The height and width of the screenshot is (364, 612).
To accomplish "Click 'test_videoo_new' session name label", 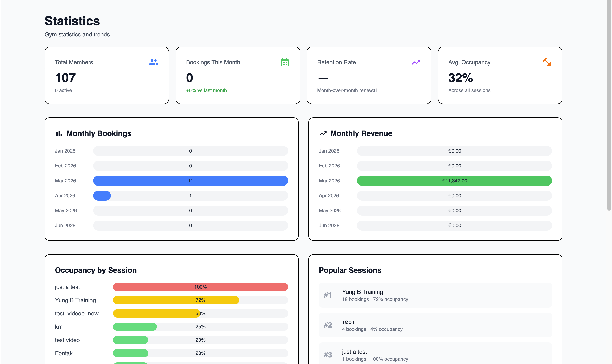I will [x=77, y=313].
